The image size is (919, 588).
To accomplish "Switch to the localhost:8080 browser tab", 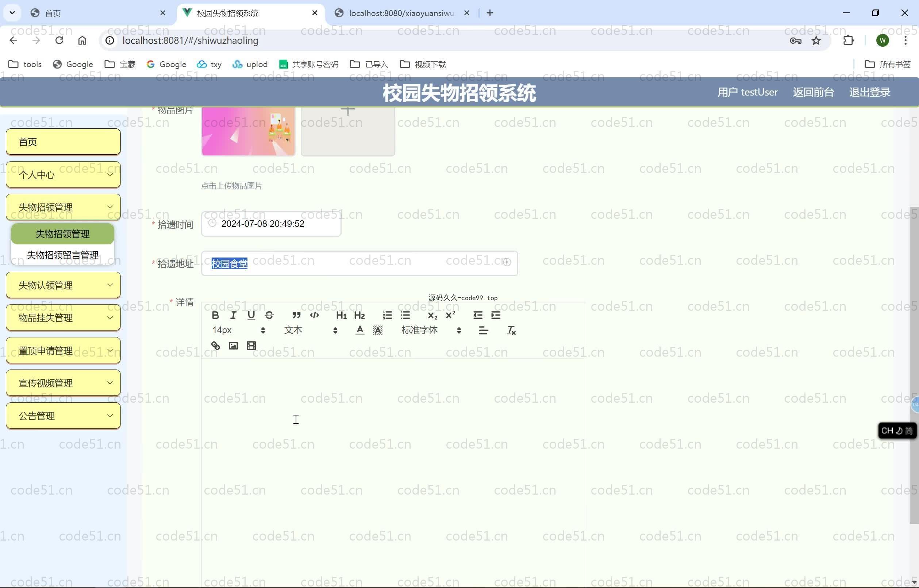I will [401, 13].
